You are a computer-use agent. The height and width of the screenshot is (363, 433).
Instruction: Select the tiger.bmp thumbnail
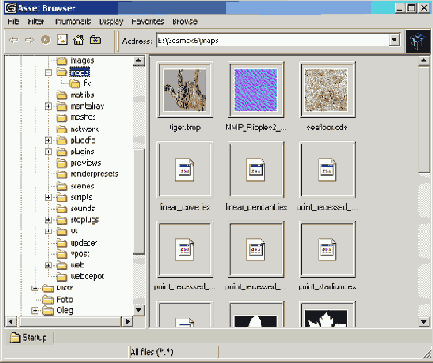coord(185,90)
